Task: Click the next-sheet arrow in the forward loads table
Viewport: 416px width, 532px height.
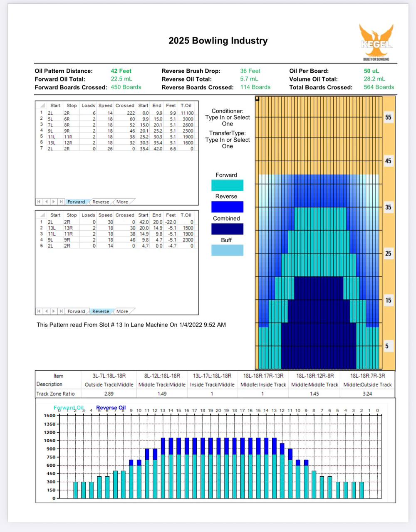Action: [54, 202]
